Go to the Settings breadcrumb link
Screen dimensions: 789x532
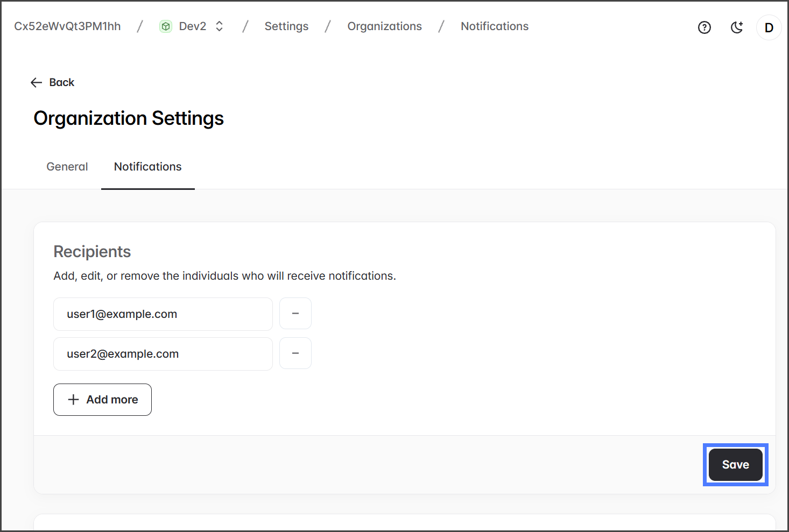(x=286, y=26)
